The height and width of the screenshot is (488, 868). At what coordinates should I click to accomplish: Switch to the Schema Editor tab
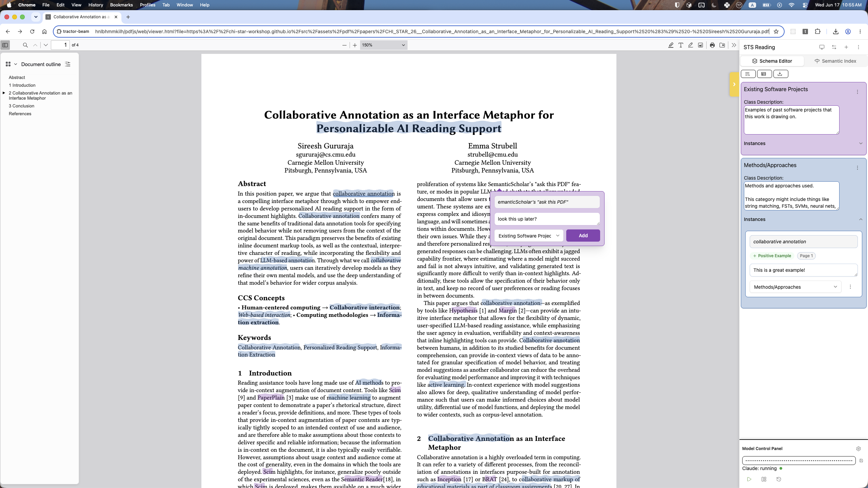tap(772, 61)
